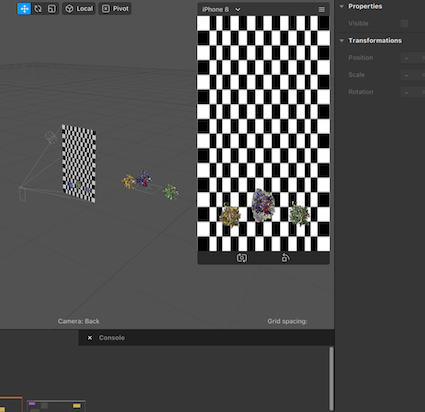This screenshot has width=425, height=412.
Task: Select the Move tool icon
Action: click(24, 9)
